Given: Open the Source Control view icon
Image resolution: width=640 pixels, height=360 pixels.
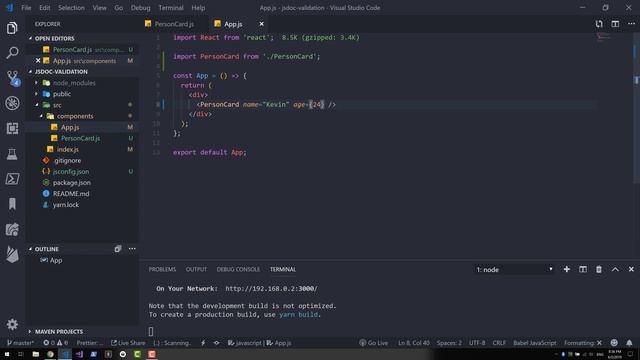Looking at the screenshot, I should pyautogui.click(x=13, y=78).
